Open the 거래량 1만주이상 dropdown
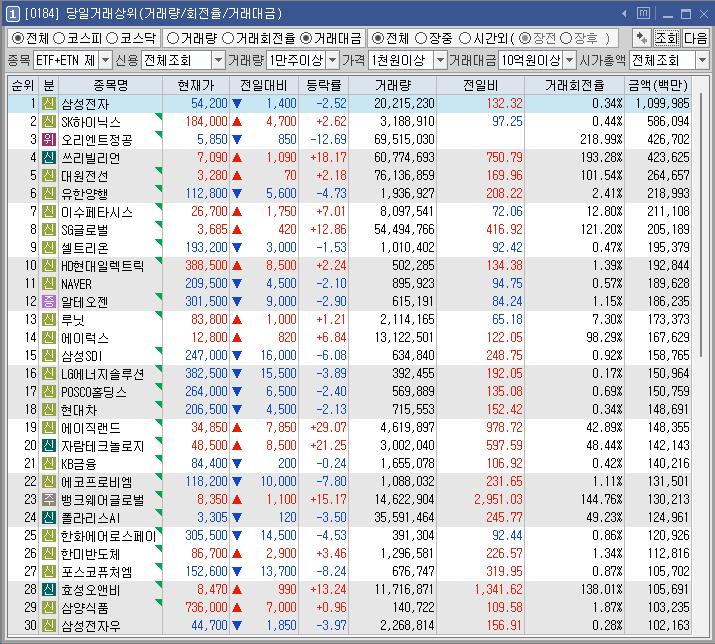Viewport: 715px width, 644px height. coord(333,60)
